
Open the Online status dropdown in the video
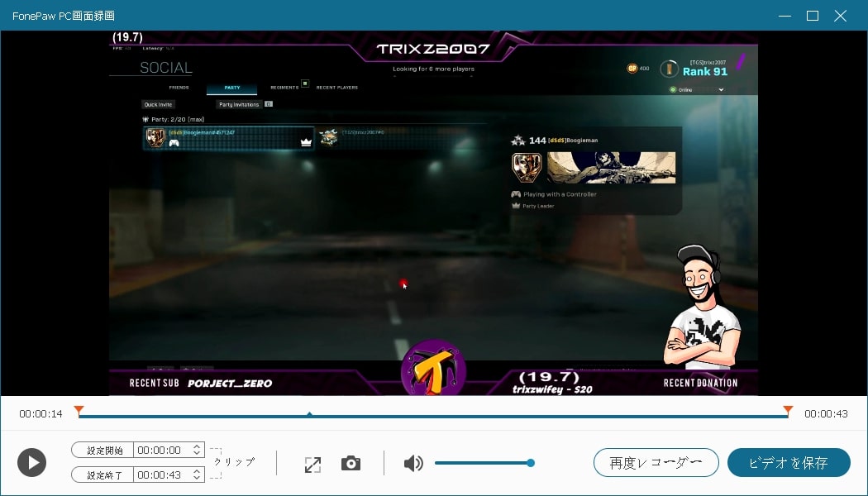[x=697, y=89]
